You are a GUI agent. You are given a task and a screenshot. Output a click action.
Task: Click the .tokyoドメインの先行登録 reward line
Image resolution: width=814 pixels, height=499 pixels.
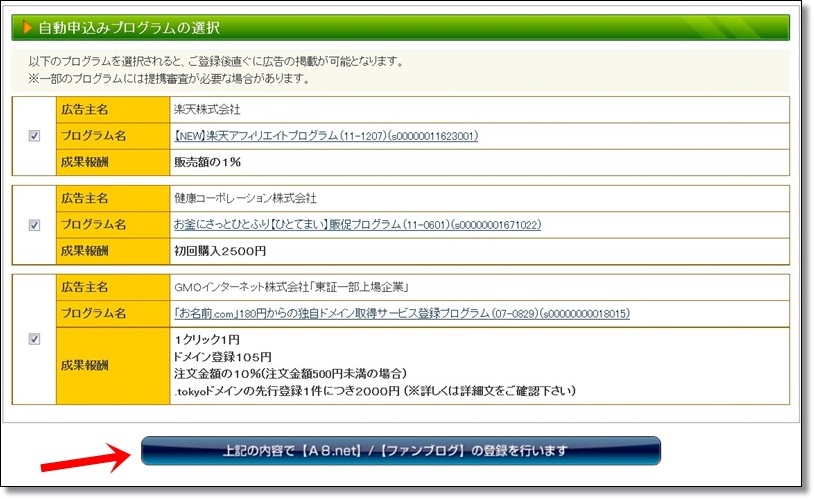click(x=375, y=391)
